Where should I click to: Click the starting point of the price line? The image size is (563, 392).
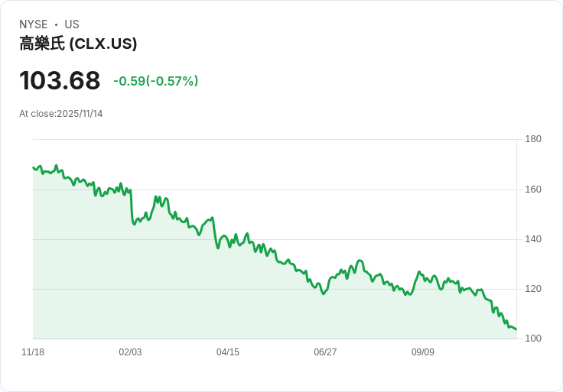click(34, 167)
